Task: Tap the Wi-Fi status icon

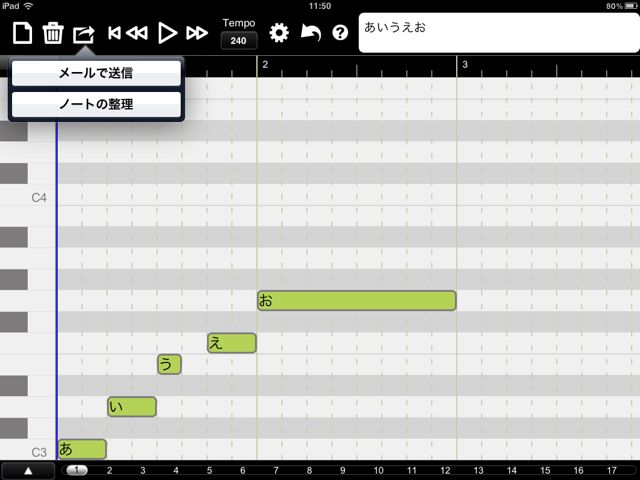Action: tap(28, 6)
